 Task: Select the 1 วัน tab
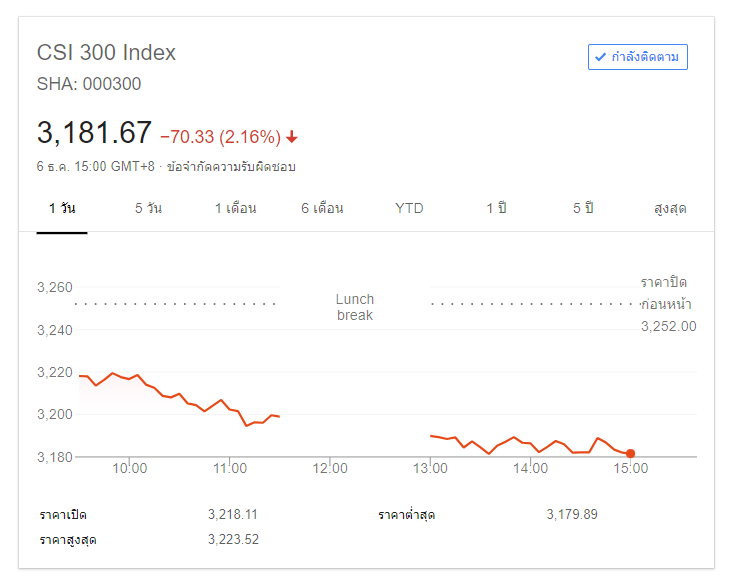[x=62, y=209]
